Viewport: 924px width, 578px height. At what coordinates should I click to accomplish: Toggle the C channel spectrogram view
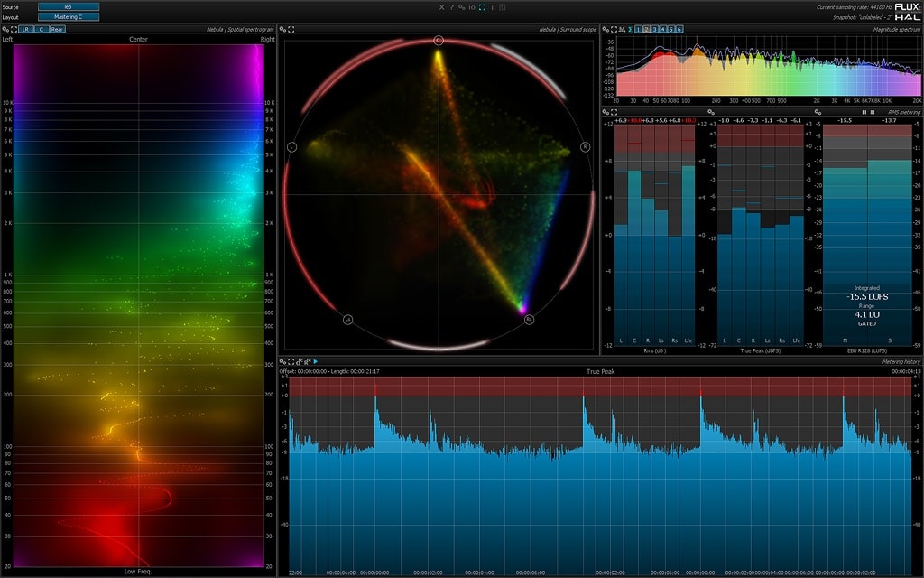pyautogui.click(x=41, y=29)
